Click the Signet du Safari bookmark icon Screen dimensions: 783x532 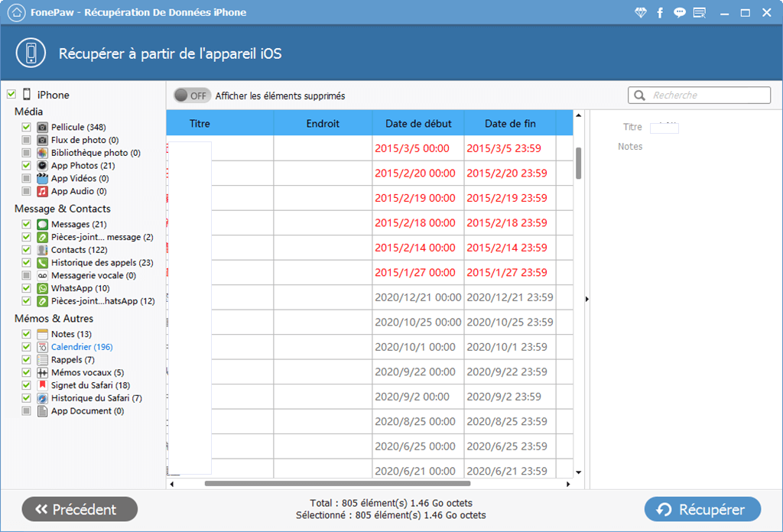coord(43,385)
